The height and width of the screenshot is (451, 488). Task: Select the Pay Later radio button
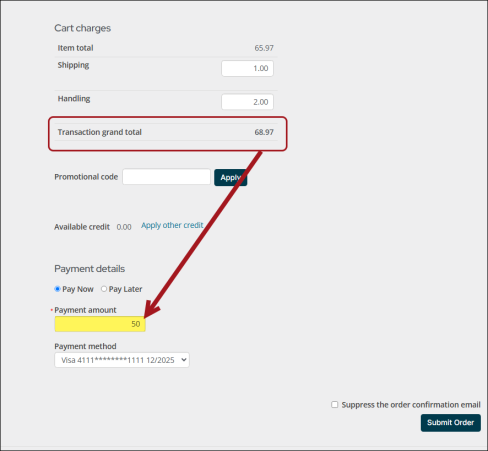[x=104, y=289]
